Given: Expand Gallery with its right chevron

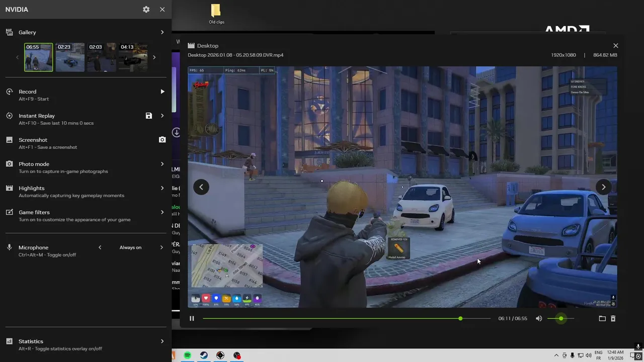Looking at the screenshot, I should point(162,32).
